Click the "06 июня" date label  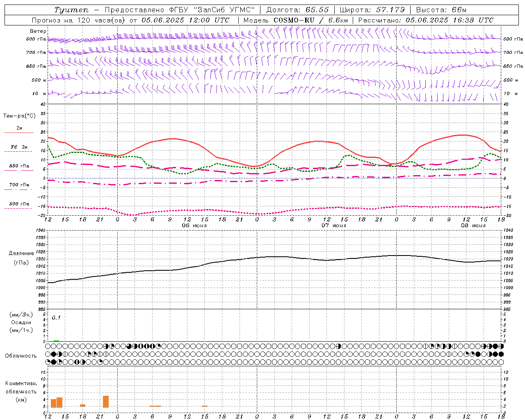point(194,226)
